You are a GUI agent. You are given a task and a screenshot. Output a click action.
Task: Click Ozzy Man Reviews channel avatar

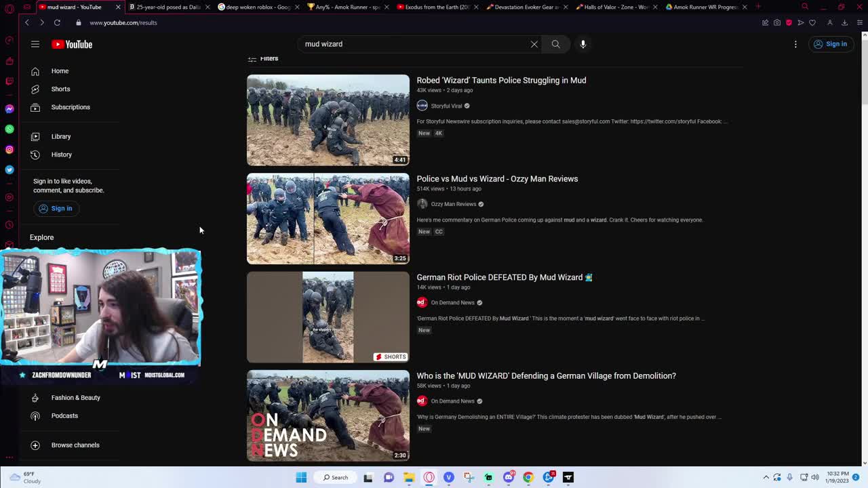pyautogui.click(x=422, y=204)
